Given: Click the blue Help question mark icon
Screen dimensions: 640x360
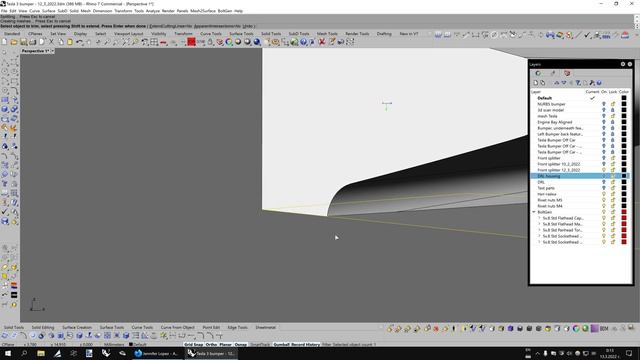Looking at the screenshot, I should click(303, 42).
